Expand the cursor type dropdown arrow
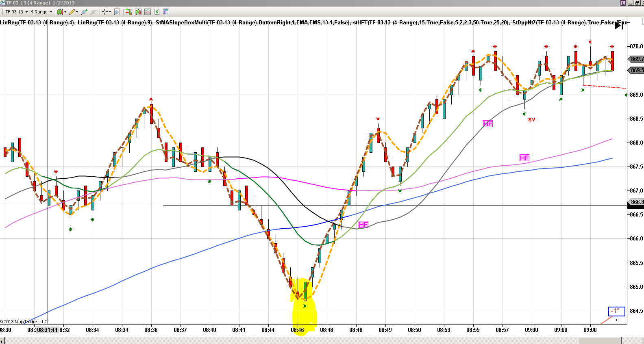644x344 pixels. 110,12
